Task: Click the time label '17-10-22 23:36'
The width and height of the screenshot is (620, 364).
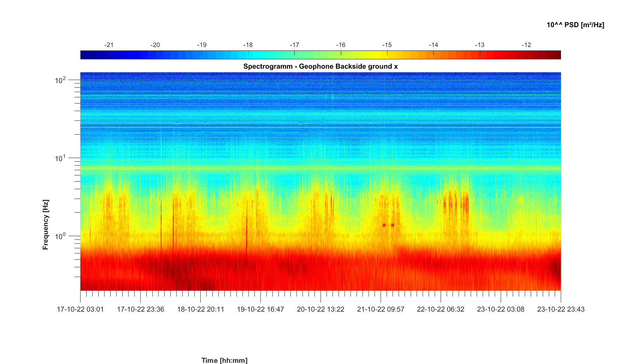Action: tap(141, 309)
